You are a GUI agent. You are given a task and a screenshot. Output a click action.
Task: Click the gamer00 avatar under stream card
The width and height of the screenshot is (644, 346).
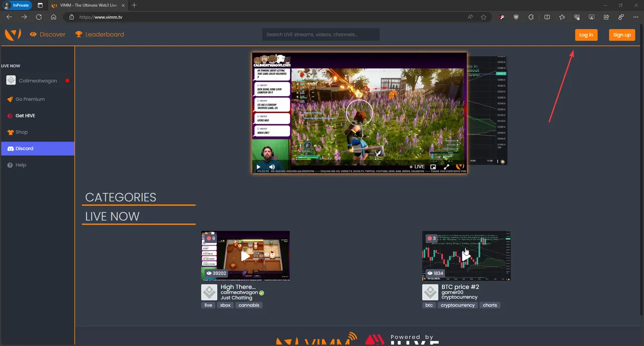click(430, 292)
